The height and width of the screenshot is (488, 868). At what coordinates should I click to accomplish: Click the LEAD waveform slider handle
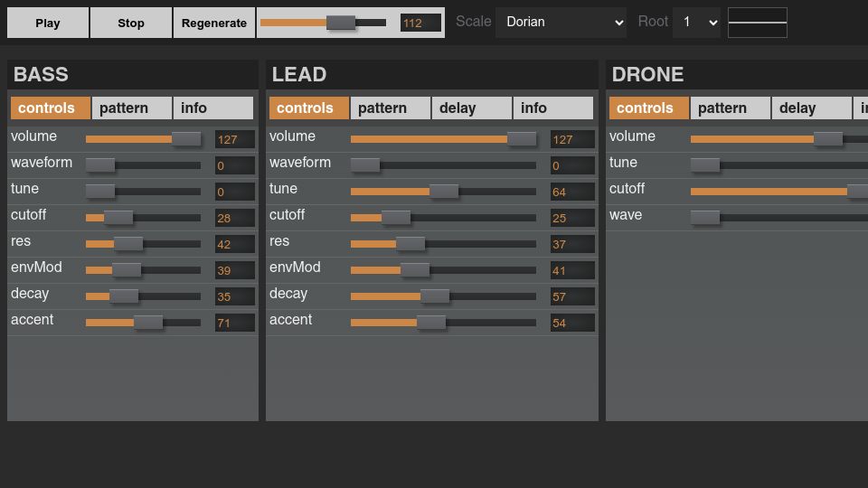coord(365,164)
